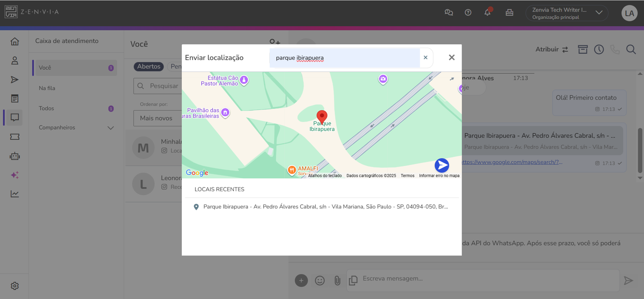
Task: Open the help question mark icon
Action: pos(468,12)
